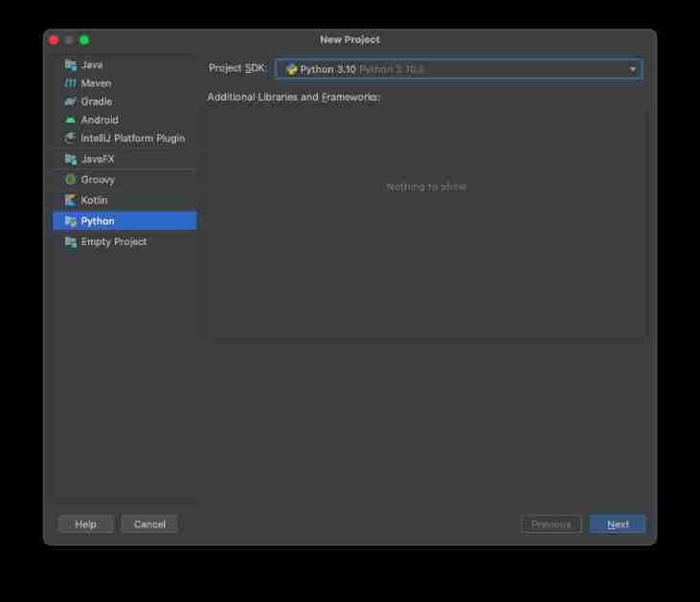Close the New Project dialog red button

[x=54, y=40]
